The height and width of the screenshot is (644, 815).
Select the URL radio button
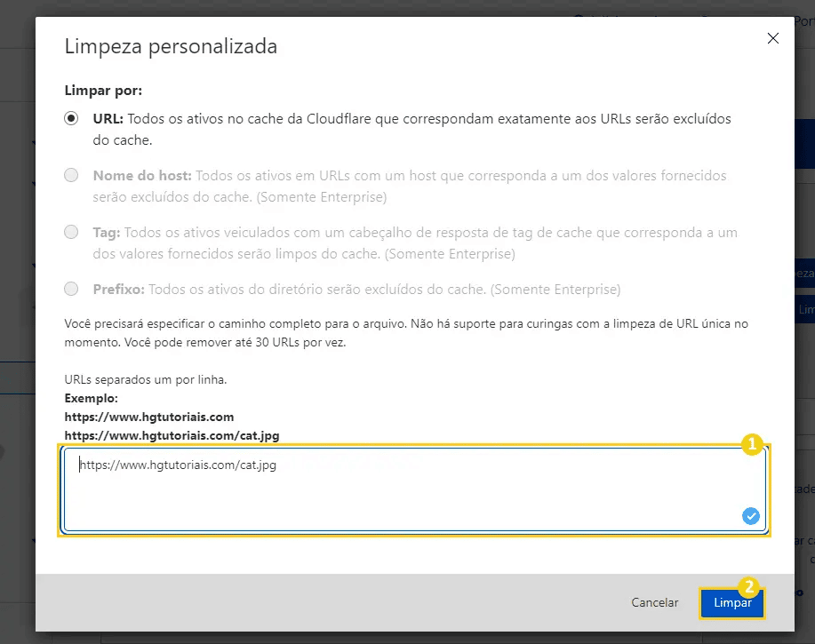click(x=71, y=118)
